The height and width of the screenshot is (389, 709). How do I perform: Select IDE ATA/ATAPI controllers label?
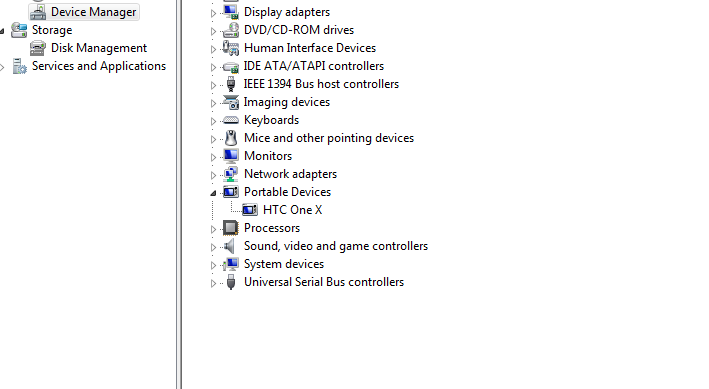click(313, 66)
